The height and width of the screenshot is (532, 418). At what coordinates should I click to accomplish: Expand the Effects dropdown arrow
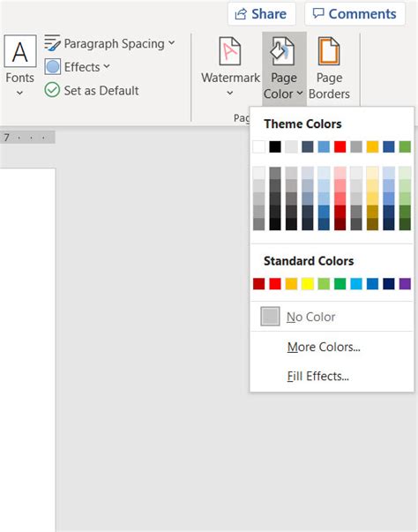click(x=107, y=66)
